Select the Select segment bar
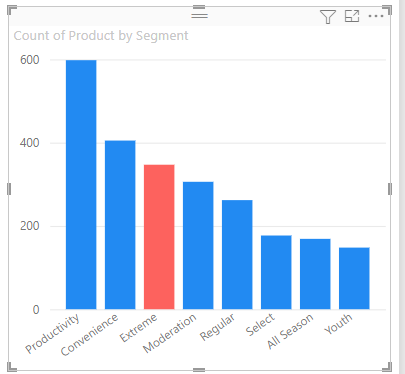 click(x=276, y=272)
